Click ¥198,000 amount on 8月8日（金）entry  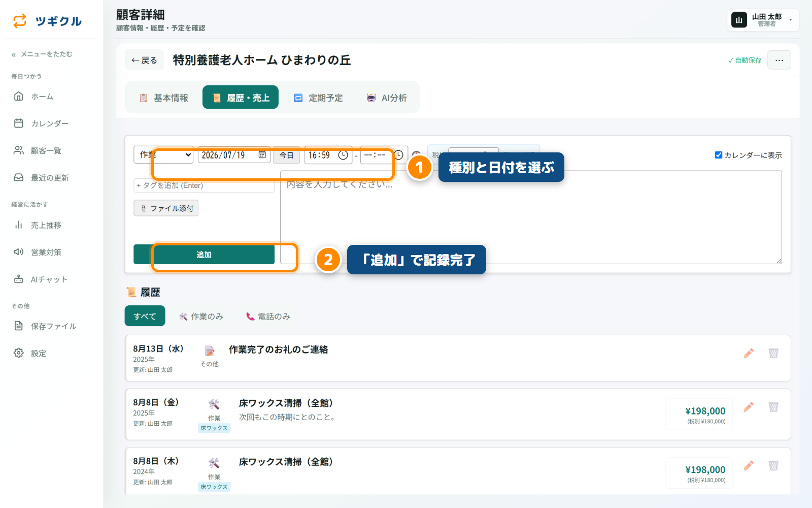pyautogui.click(x=705, y=411)
